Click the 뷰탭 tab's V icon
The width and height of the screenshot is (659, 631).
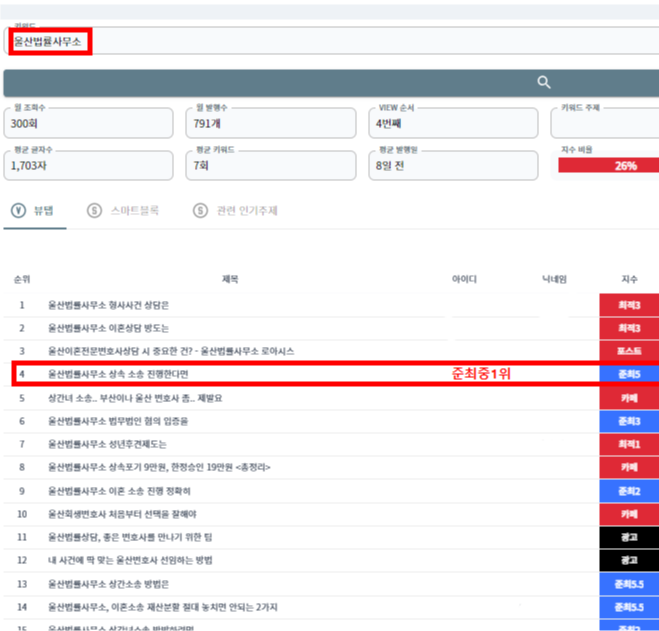coord(17,210)
